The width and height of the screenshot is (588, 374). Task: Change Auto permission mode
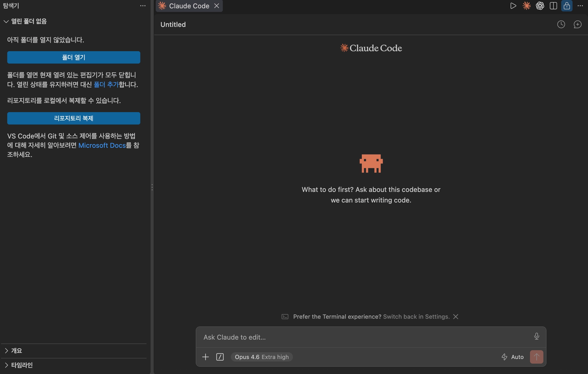[x=512, y=357]
